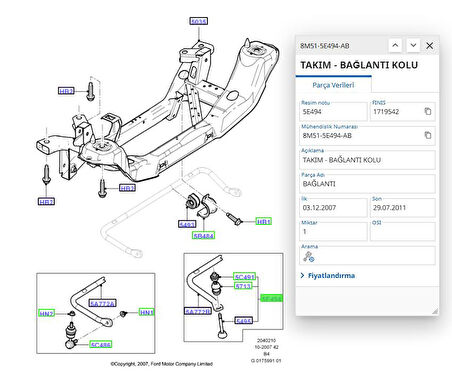Select HB callout beside the bottom-center bolt
Screen dimensions: 452x382
coord(127,188)
